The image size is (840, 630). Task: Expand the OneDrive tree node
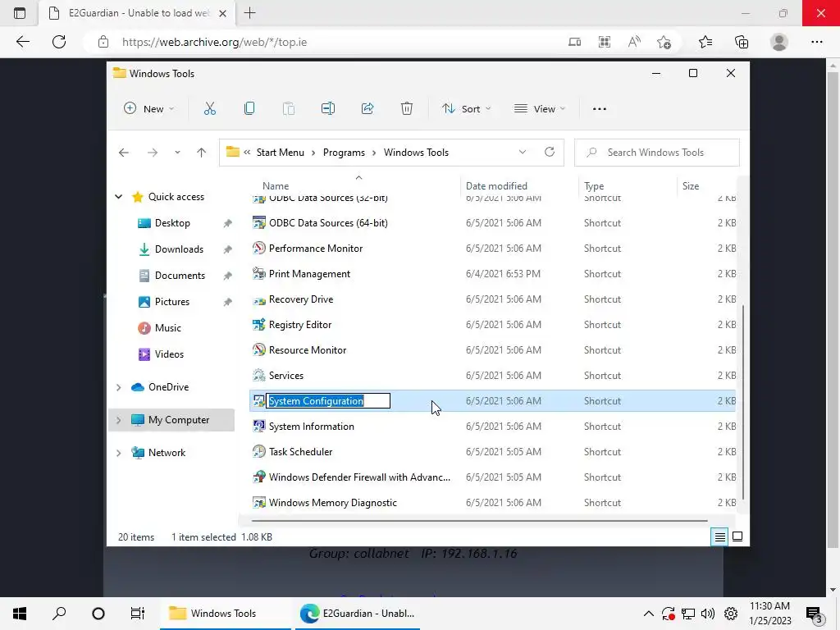[x=118, y=387]
